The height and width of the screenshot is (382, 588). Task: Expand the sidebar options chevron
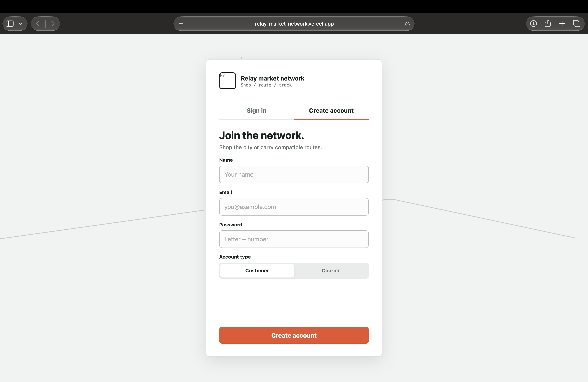21,24
